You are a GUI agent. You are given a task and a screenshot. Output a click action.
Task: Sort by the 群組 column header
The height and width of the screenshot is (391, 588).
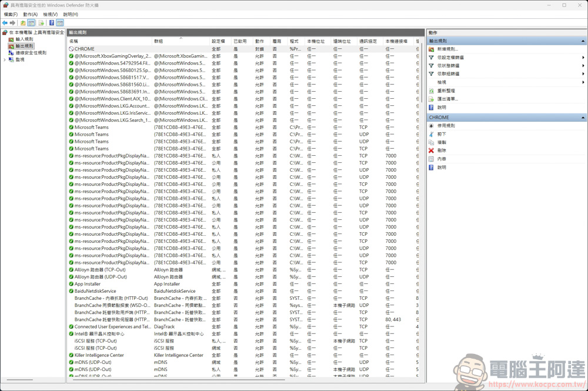[x=181, y=41]
